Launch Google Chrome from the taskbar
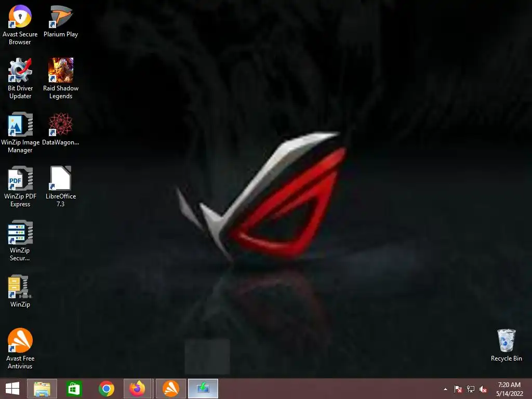532x399 pixels. tap(106, 389)
